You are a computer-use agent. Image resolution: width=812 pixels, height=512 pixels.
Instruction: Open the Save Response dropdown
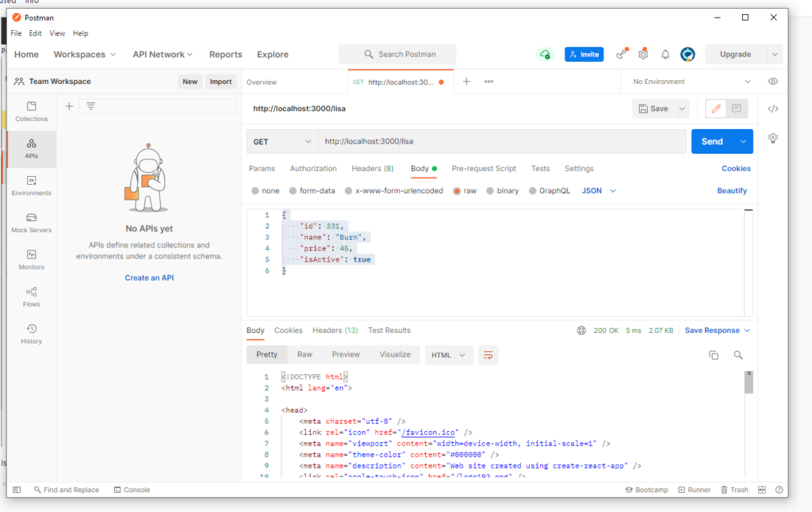pyautogui.click(x=717, y=331)
